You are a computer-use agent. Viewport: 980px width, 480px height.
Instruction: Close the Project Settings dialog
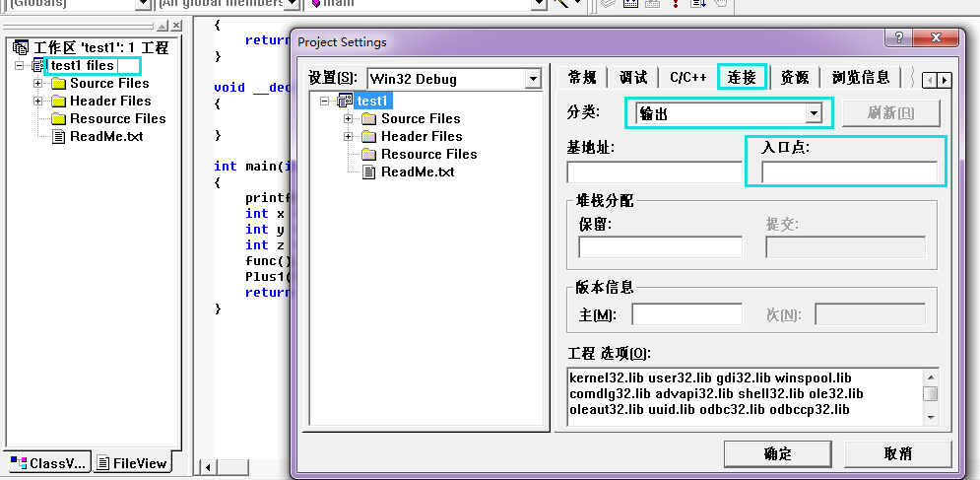(936, 37)
